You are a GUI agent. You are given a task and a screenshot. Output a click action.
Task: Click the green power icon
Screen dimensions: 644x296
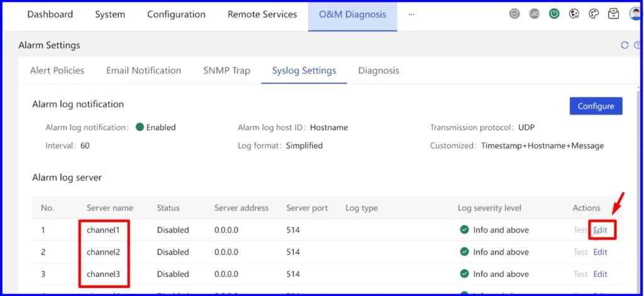click(x=555, y=14)
